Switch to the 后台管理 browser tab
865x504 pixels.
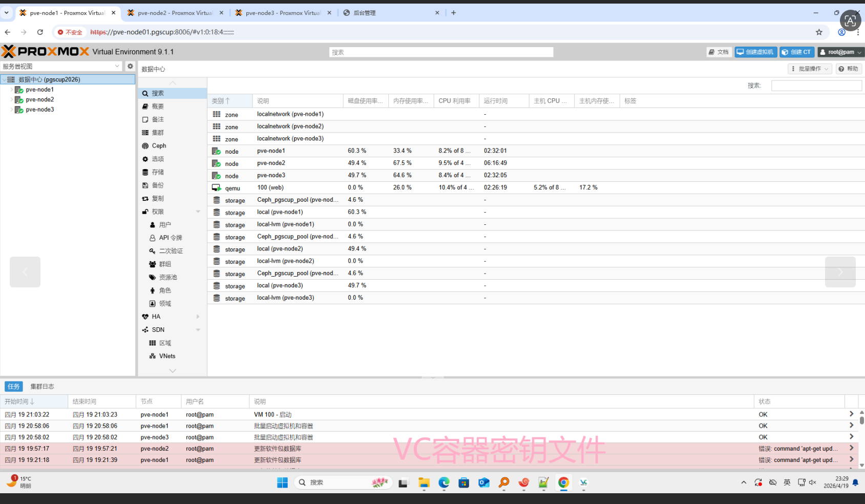point(392,13)
